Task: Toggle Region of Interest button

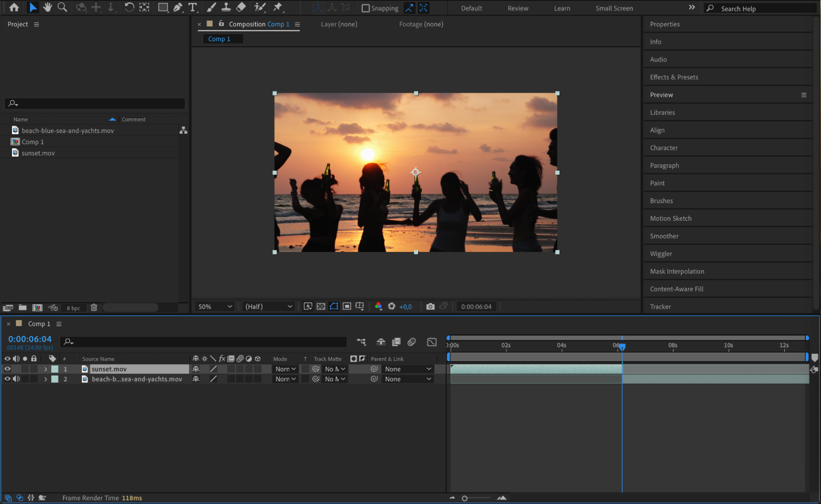Action: point(347,307)
